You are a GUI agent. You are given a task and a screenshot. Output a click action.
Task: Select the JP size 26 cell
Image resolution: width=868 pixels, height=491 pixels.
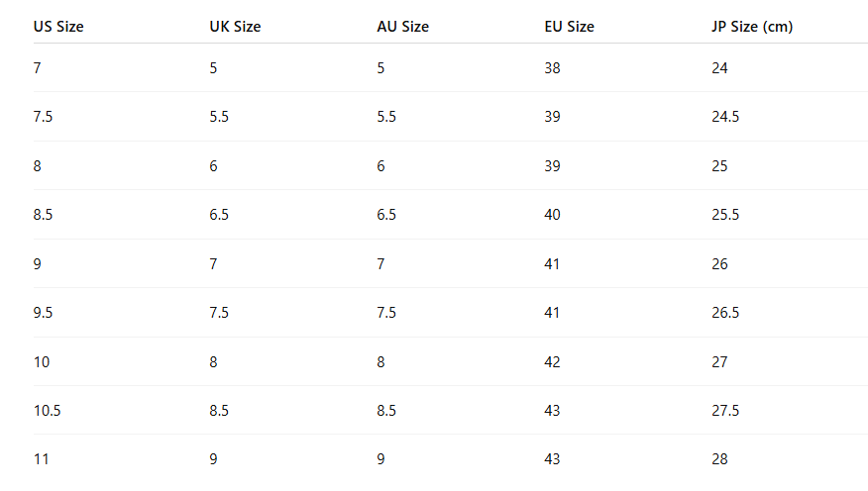coord(719,264)
